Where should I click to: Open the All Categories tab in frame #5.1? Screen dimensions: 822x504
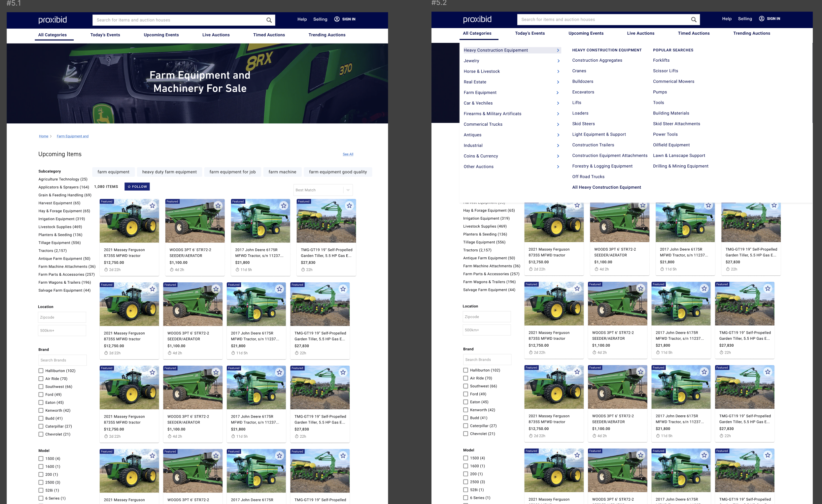(x=52, y=35)
